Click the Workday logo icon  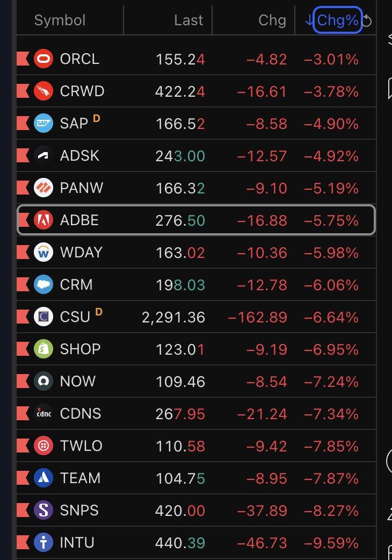coord(43,252)
